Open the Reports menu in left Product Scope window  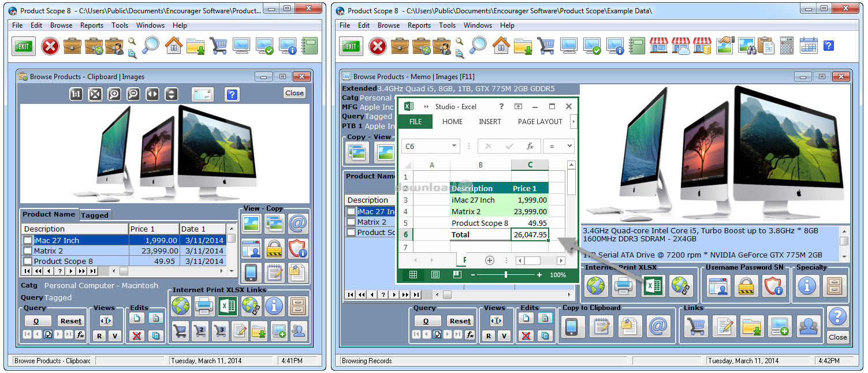click(92, 25)
